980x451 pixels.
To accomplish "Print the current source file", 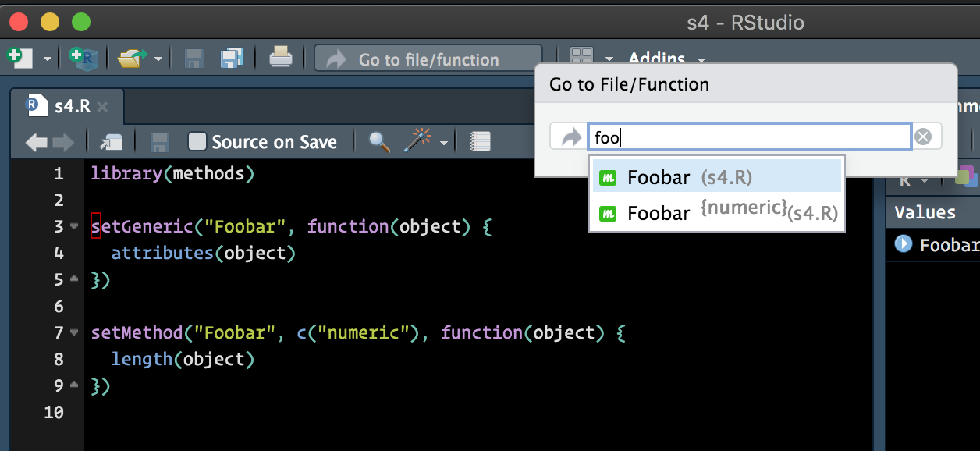I will point(280,59).
